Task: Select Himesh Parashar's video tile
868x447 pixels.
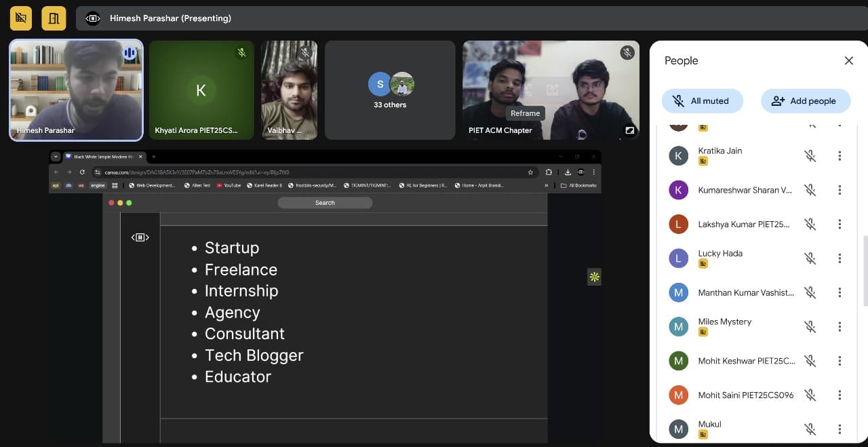Action: click(76, 90)
